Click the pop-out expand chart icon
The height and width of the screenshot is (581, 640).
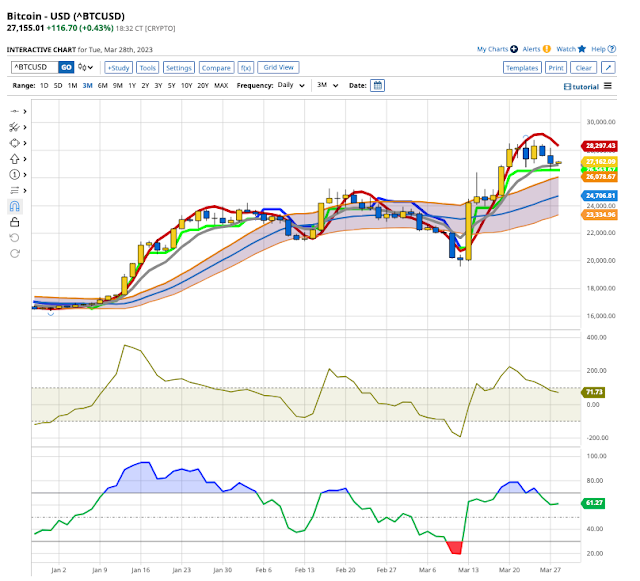(x=609, y=68)
